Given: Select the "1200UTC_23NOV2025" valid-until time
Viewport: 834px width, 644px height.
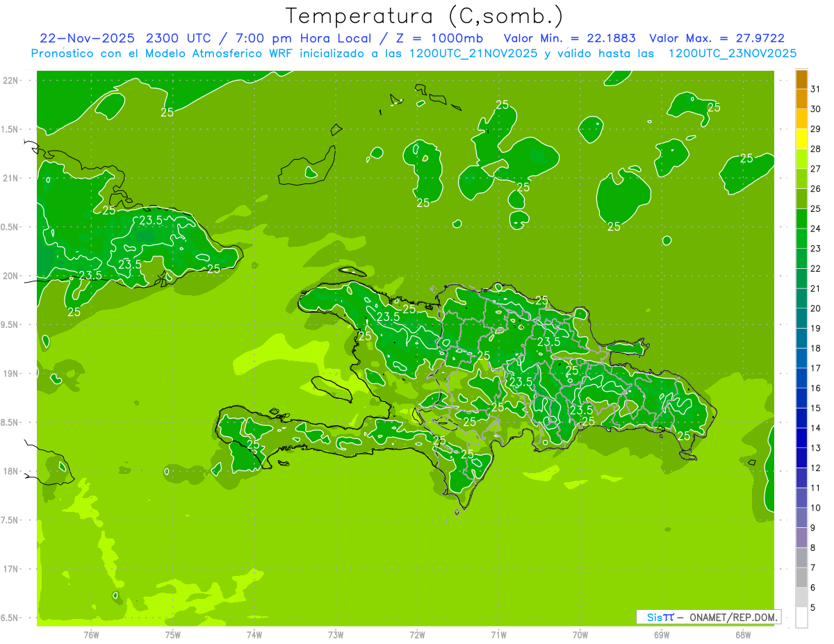Looking at the screenshot, I should (733, 53).
